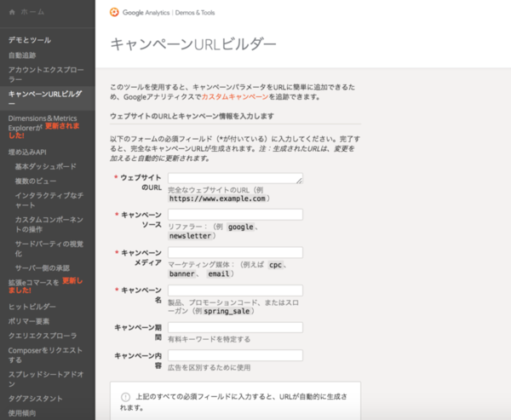
Task: Select キャンペーンURLビルダー in sidebar
Action: point(45,99)
